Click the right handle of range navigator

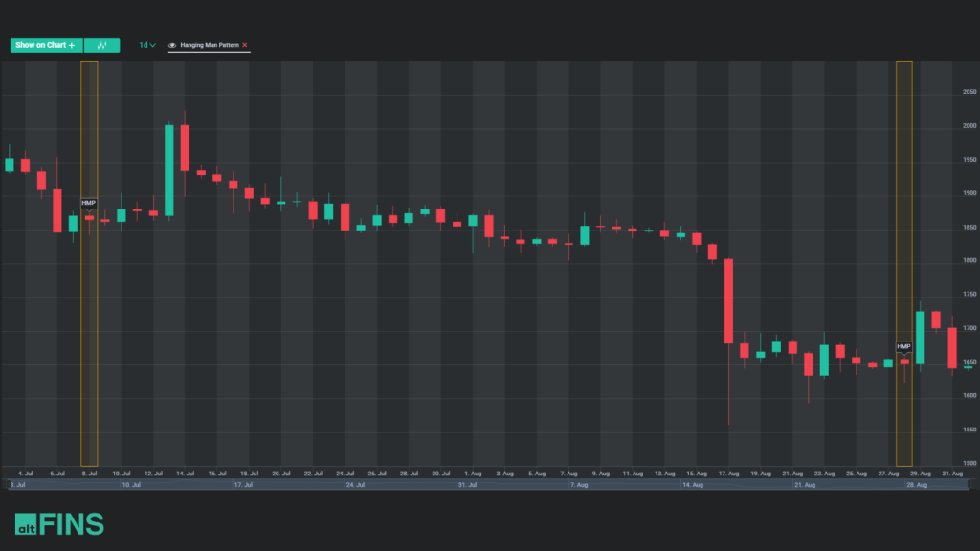(969, 484)
